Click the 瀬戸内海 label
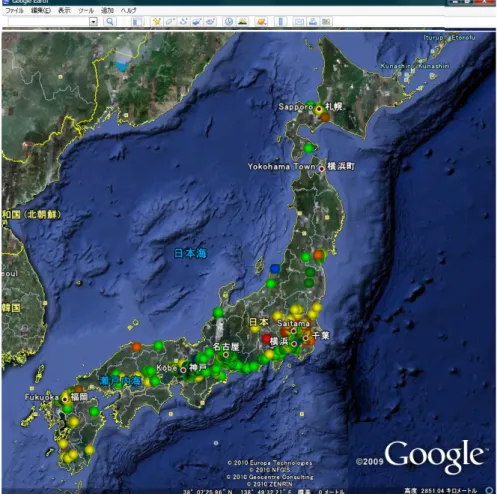The height and width of the screenshot is (494, 497). pyautogui.click(x=120, y=381)
